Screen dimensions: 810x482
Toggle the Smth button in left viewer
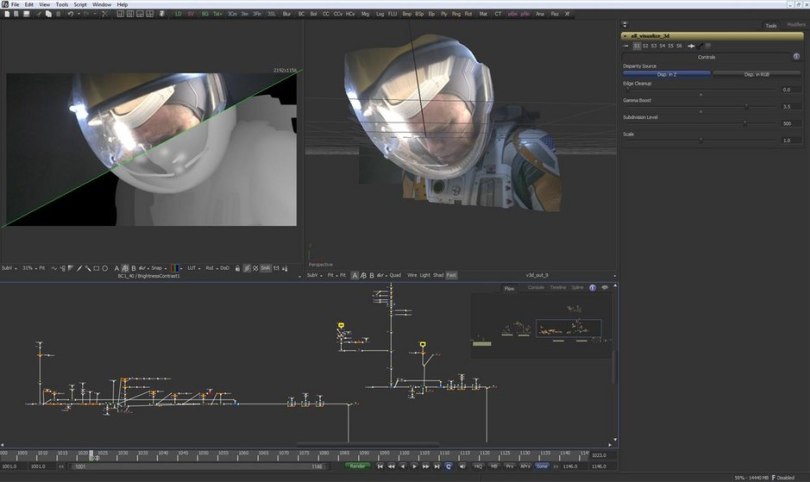[x=265, y=268]
